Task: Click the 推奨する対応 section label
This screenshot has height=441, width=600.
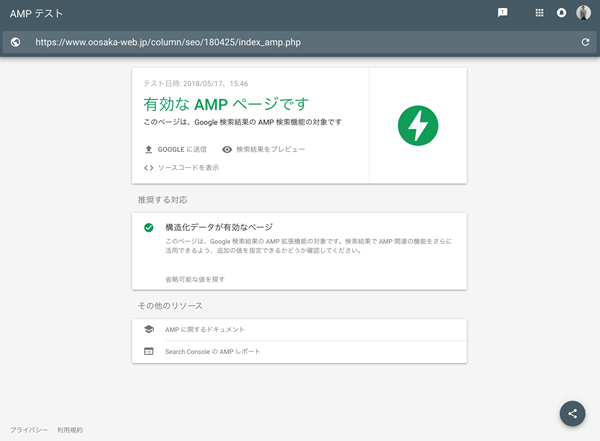Action: [163, 200]
